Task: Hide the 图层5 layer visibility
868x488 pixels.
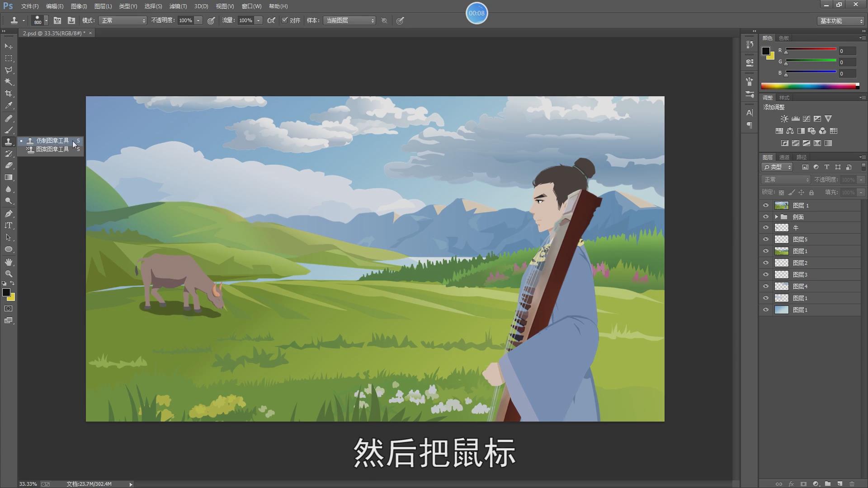Action: [765, 239]
